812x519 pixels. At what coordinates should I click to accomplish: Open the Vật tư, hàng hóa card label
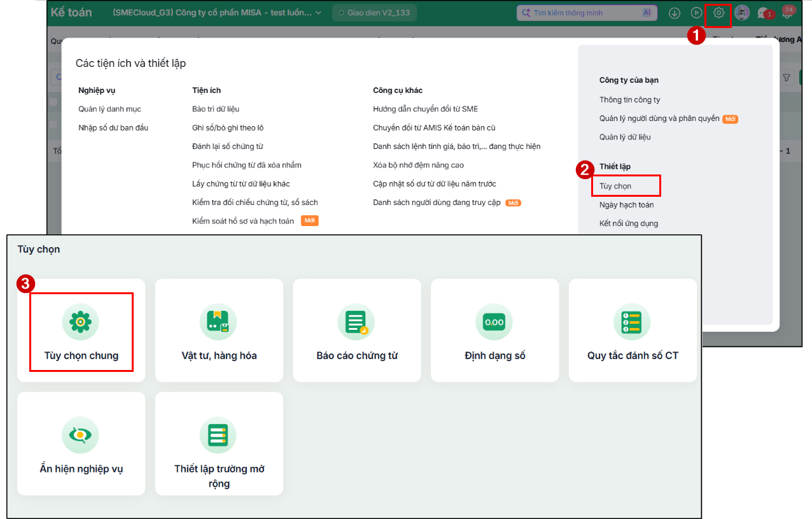click(219, 355)
